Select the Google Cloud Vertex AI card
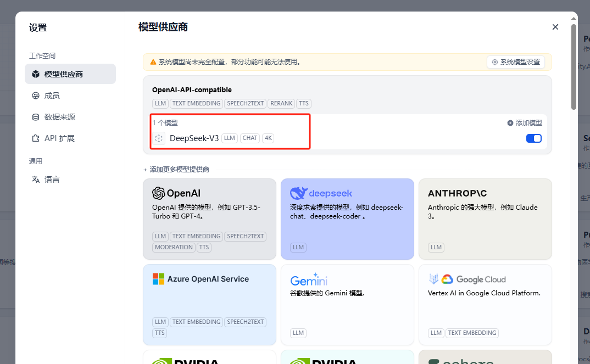Image resolution: width=590 pixels, height=364 pixels. [x=485, y=305]
